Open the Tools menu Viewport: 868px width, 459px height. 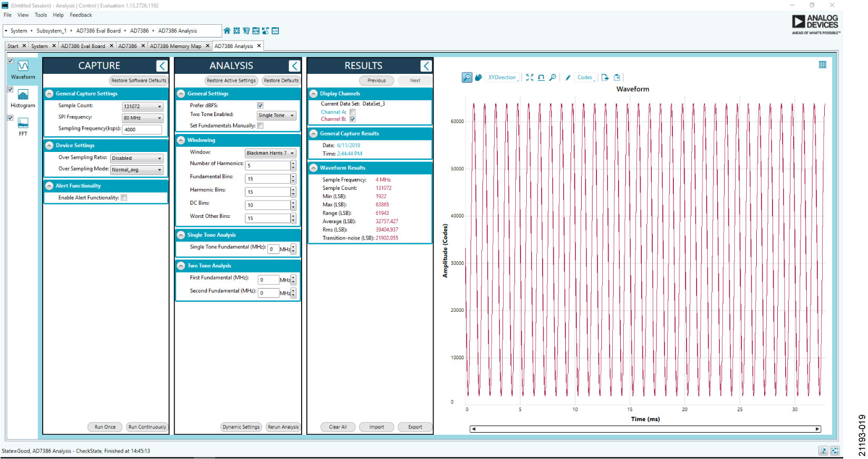click(x=41, y=15)
